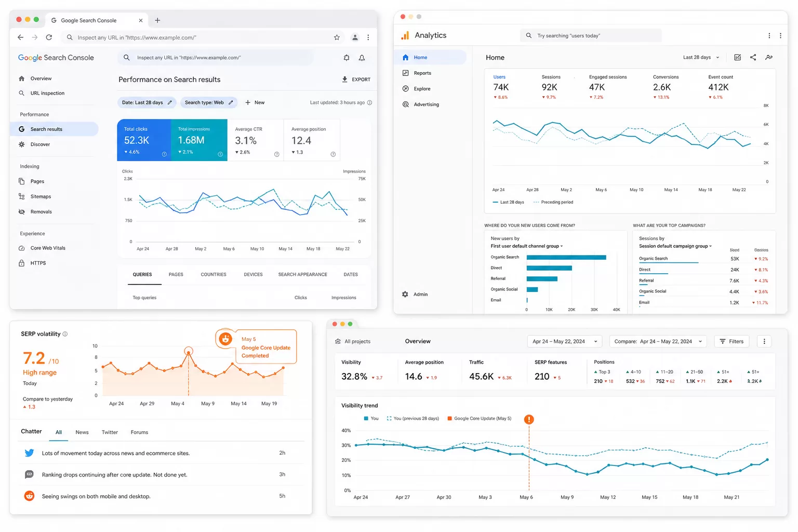Open Sitemaps under Indexing
The width and height of the screenshot is (798, 532).
click(x=41, y=196)
